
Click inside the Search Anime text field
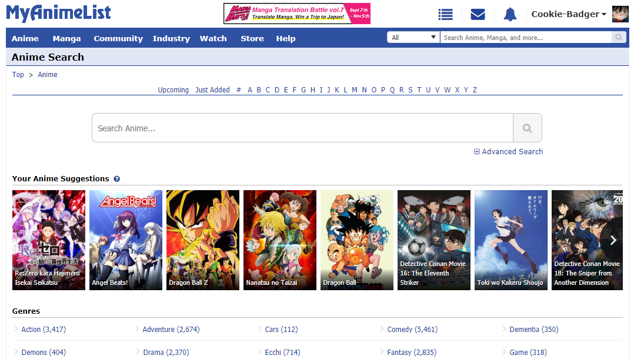(x=302, y=128)
